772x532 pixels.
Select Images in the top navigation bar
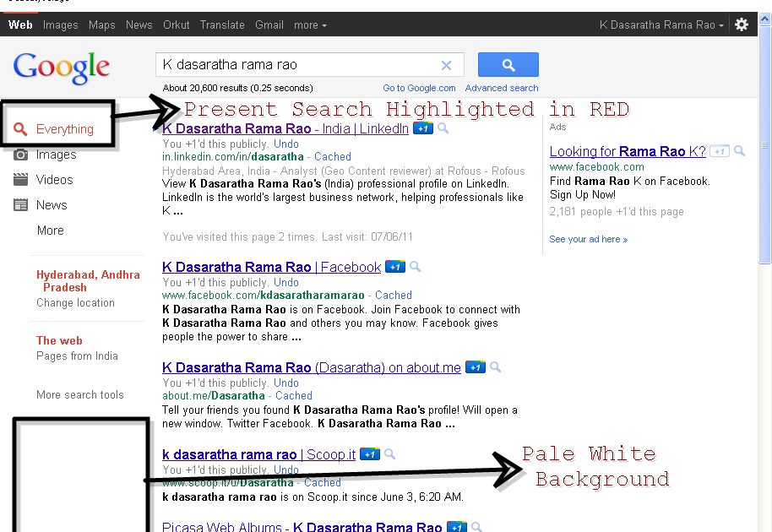click(60, 25)
